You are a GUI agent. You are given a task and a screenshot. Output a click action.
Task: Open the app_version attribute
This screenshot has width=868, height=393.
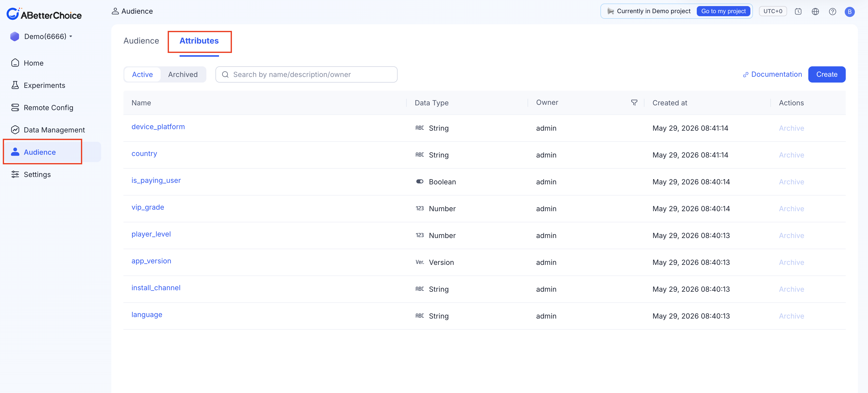(151, 261)
